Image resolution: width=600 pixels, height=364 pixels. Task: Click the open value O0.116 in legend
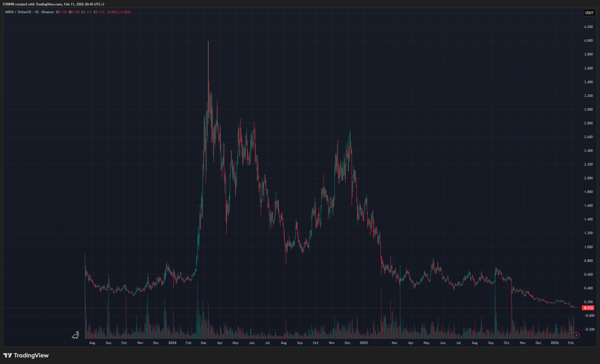coord(61,12)
